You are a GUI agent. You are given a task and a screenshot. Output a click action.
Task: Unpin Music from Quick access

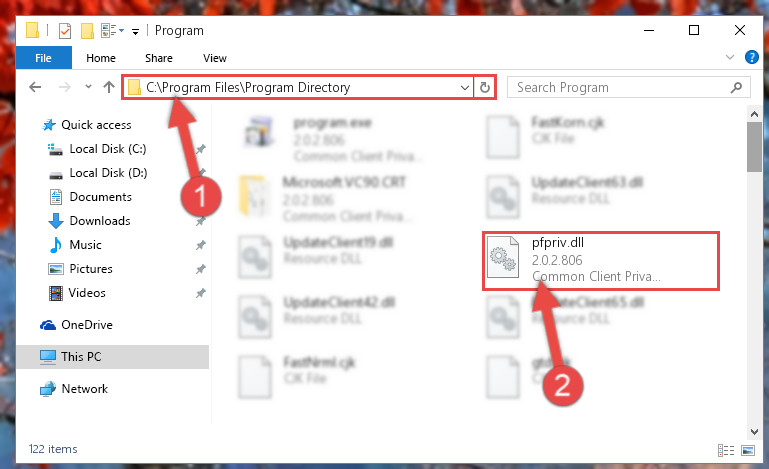(x=201, y=245)
